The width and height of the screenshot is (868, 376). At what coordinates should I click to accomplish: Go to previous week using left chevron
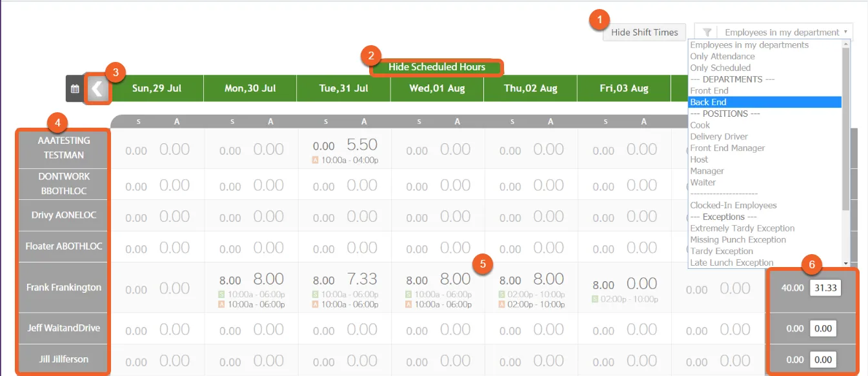coord(97,89)
